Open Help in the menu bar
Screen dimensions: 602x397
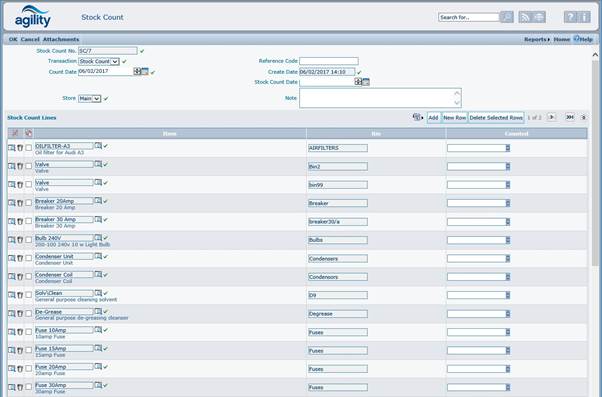(x=584, y=39)
